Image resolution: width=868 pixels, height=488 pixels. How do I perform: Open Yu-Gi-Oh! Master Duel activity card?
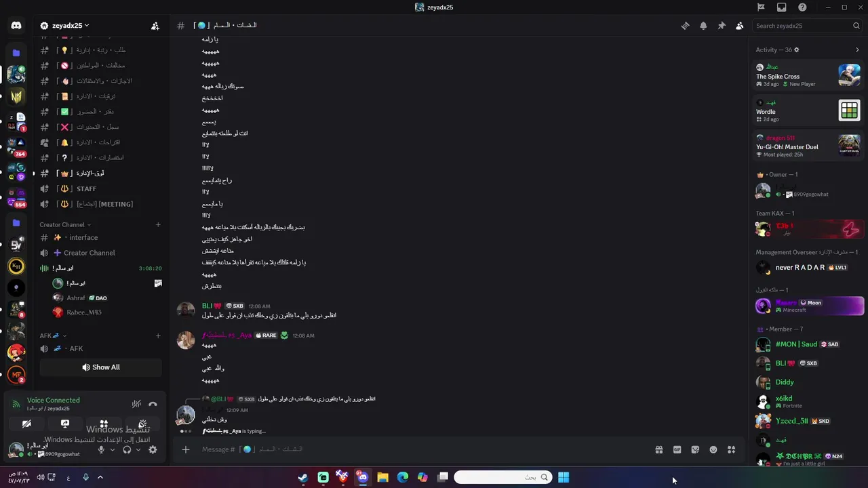[808, 145]
